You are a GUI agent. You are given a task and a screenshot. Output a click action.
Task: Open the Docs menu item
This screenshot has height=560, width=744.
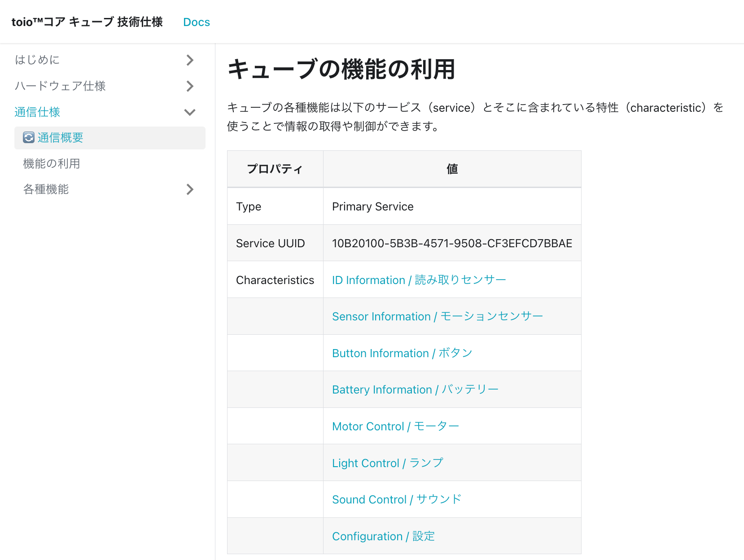click(196, 22)
